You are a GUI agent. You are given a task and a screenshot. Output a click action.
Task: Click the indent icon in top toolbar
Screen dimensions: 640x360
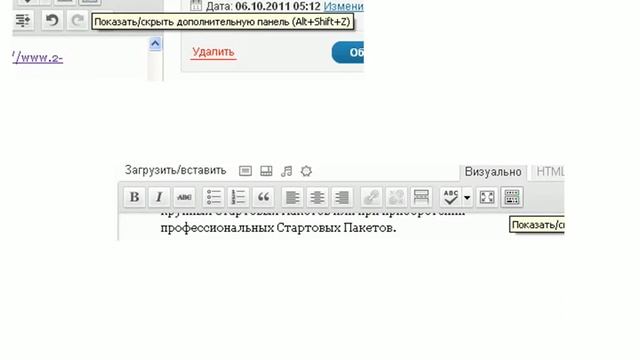click(x=23, y=20)
